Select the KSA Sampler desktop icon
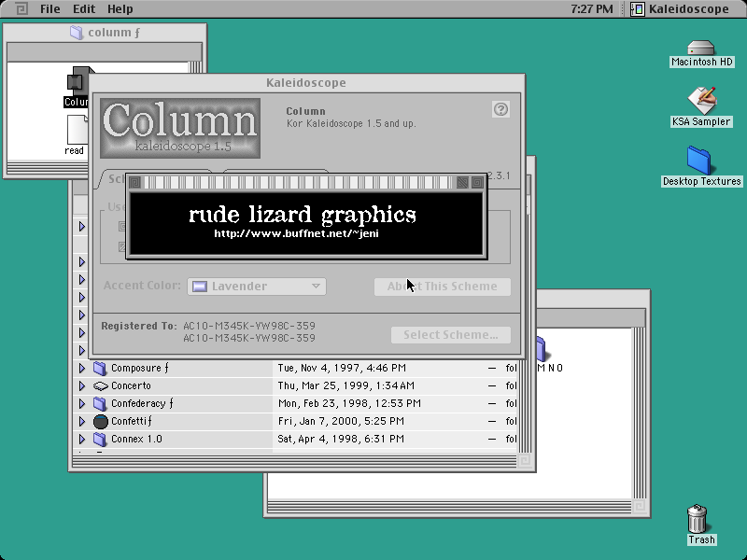 click(701, 100)
